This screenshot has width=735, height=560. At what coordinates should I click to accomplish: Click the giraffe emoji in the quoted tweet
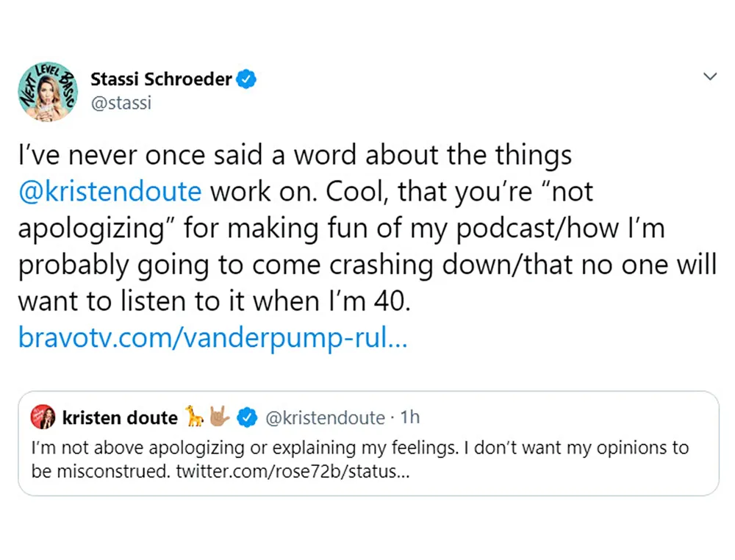click(x=194, y=417)
